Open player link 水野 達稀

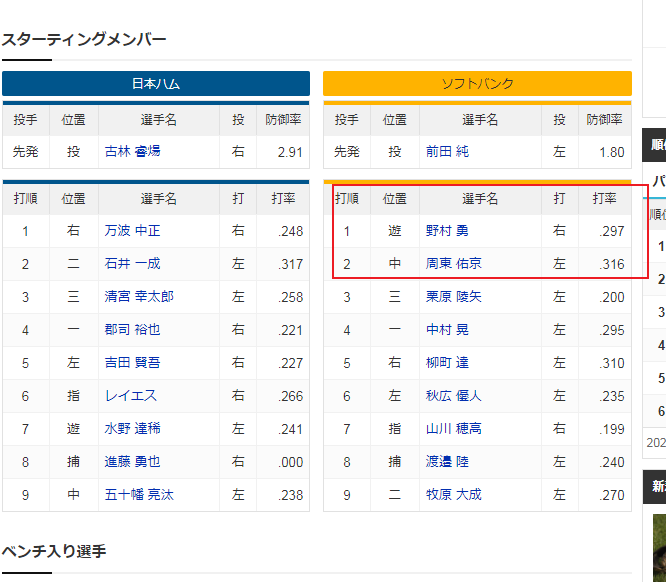tap(133, 429)
